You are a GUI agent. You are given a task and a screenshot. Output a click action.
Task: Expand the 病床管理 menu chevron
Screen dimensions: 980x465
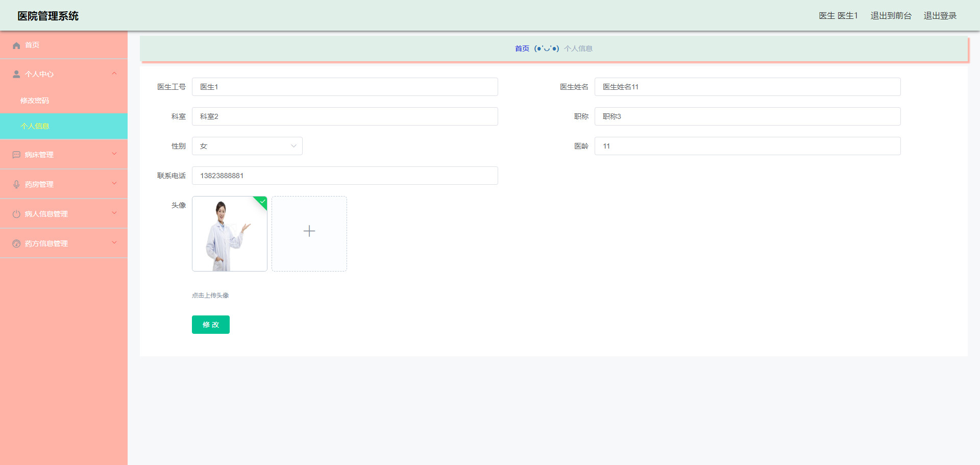tap(114, 154)
